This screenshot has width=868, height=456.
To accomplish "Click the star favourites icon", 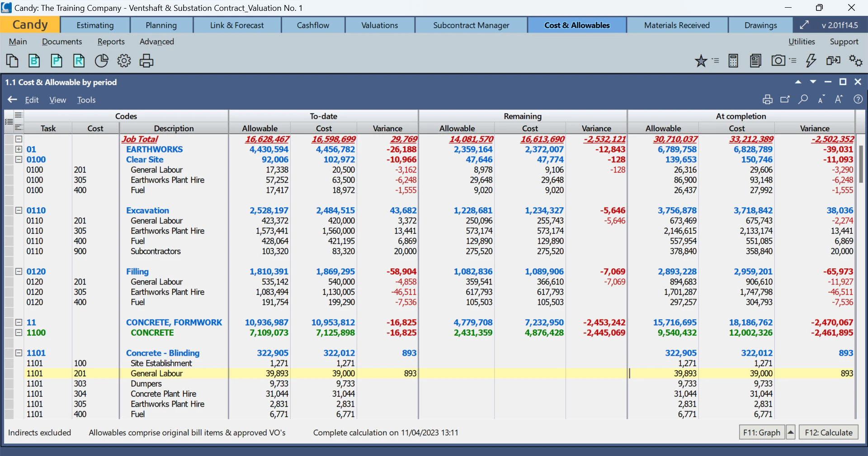I will point(701,61).
